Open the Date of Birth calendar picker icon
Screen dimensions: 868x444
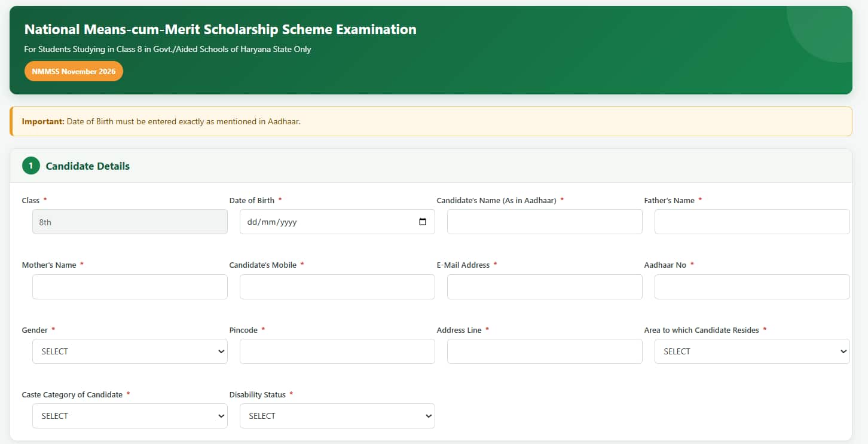[x=423, y=222]
